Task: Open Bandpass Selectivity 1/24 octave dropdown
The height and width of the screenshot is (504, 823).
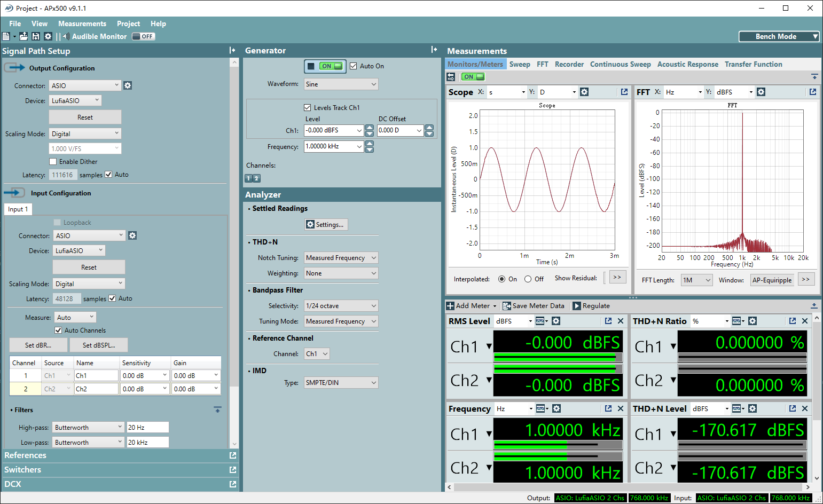Action: click(341, 306)
